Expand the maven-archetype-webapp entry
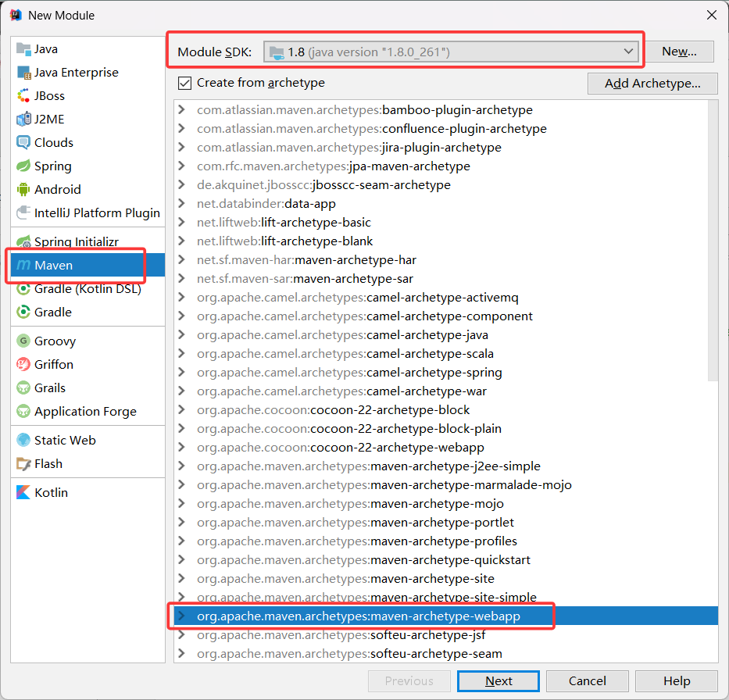The image size is (729, 700). 182,616
